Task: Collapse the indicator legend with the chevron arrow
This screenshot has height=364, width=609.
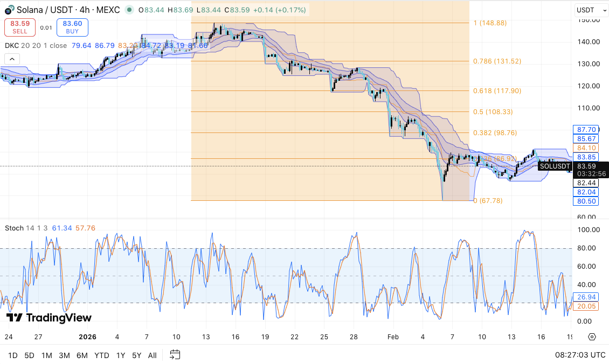Action: pyautogui.click(x=11, y=58)
